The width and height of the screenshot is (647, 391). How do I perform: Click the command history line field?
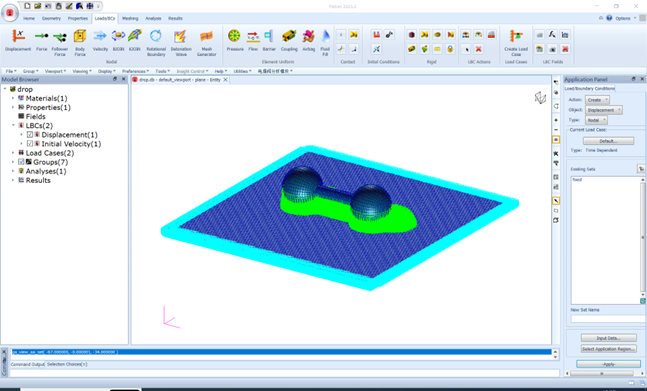281,352
